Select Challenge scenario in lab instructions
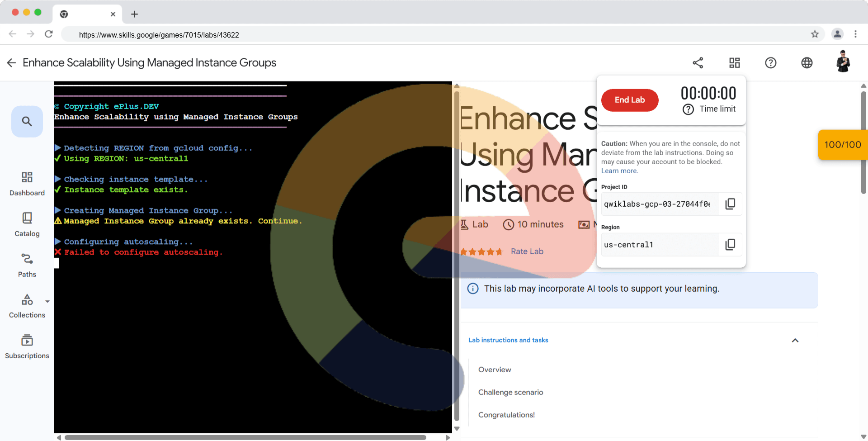 (x=510, y=392)
